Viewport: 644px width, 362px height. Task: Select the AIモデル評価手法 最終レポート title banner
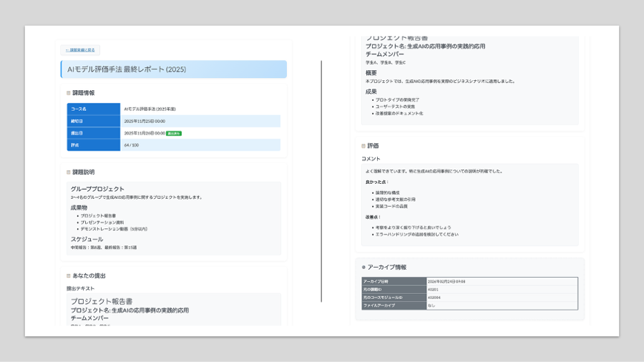174,69
